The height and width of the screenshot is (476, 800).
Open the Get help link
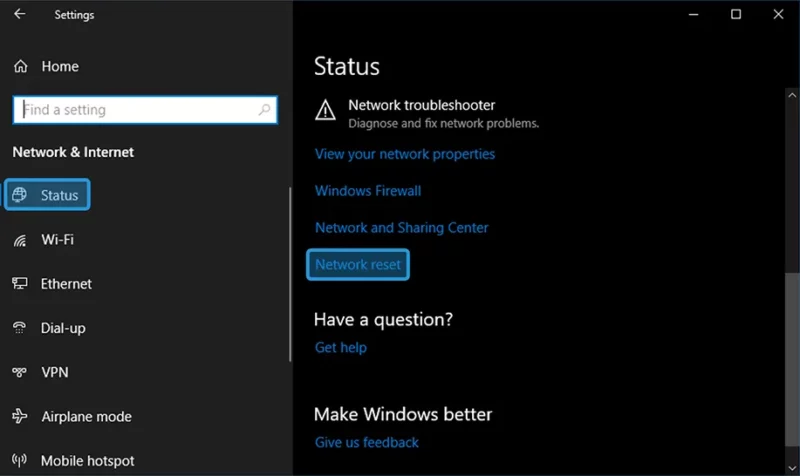coord(341,347)
